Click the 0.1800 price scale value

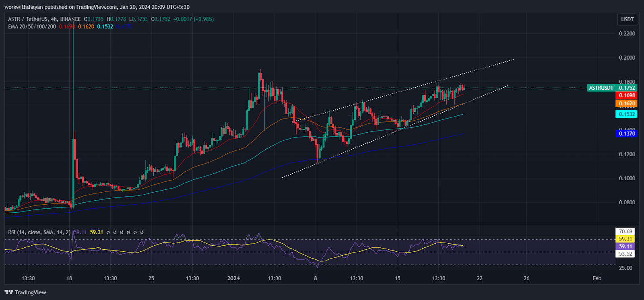pyautogui.click(x=627, y=82)
